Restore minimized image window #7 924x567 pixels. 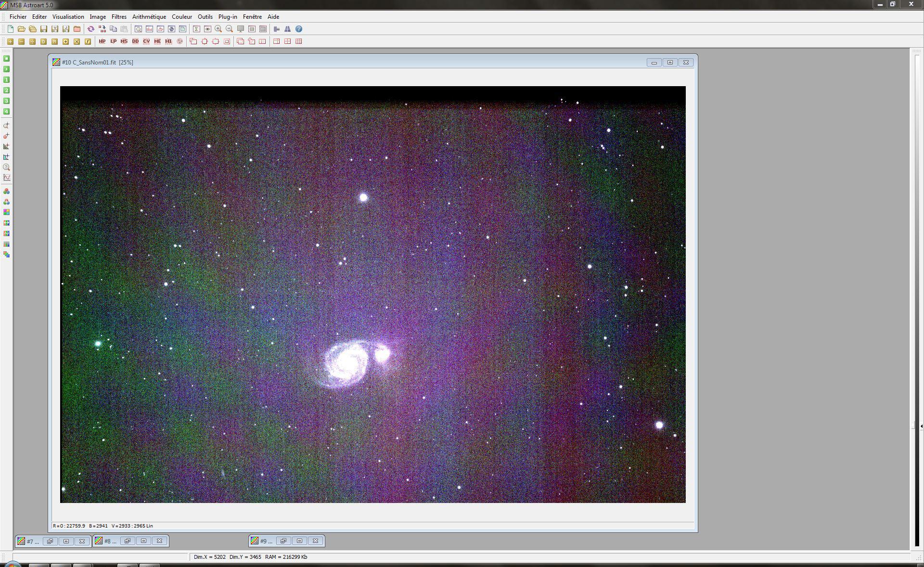point(50,541)
